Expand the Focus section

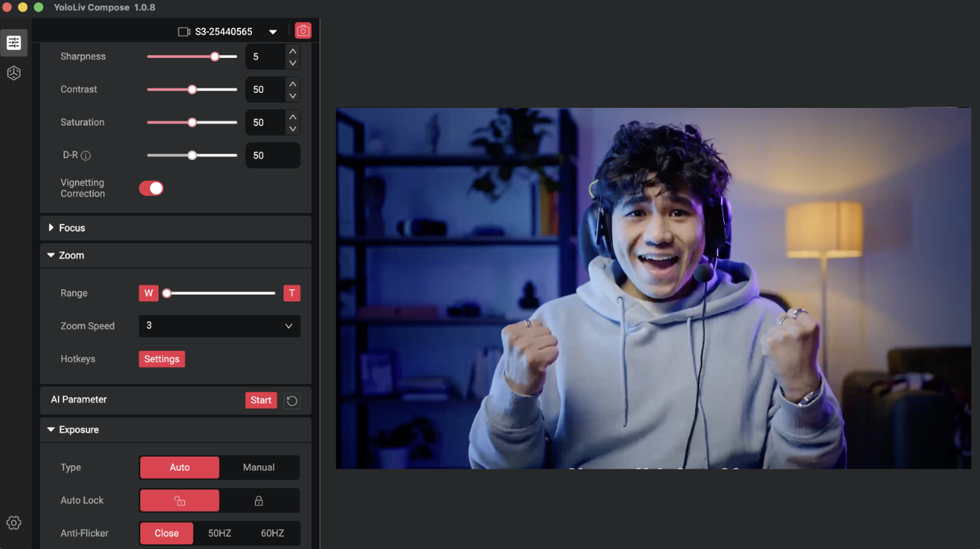pos(71,228)
